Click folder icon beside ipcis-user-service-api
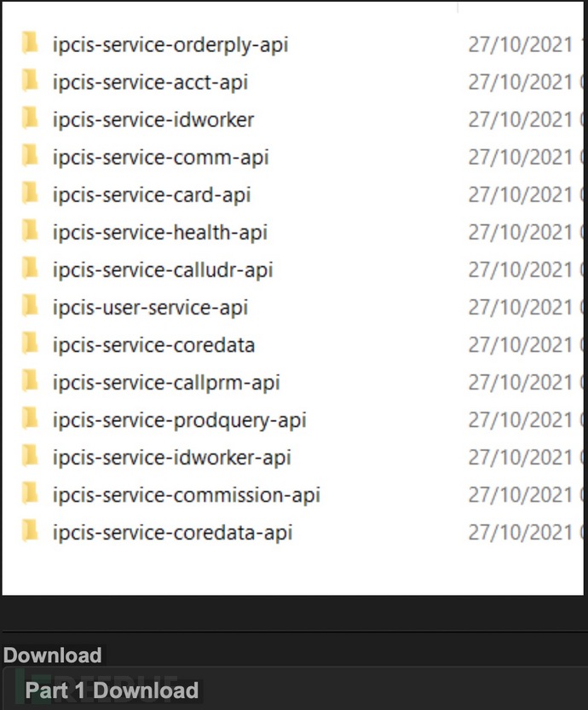588x710 pixels. tap(31, 306)
